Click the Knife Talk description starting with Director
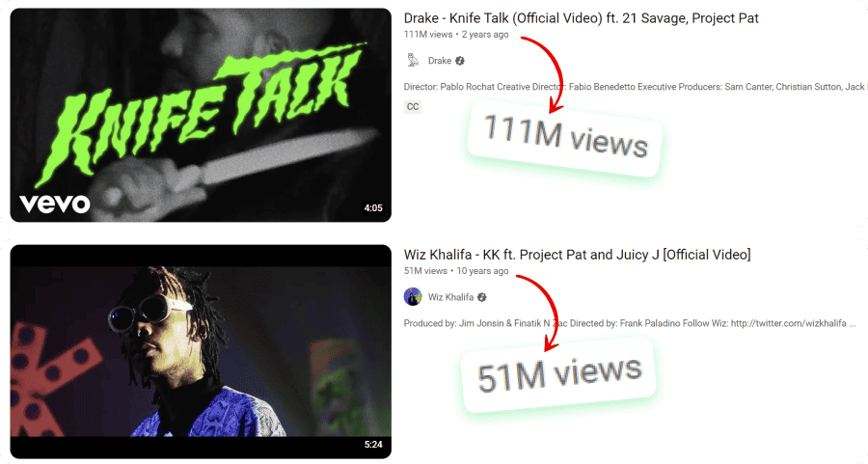This screenshot has width=868, height=464. pyautogui.click(x=635, y=87)
